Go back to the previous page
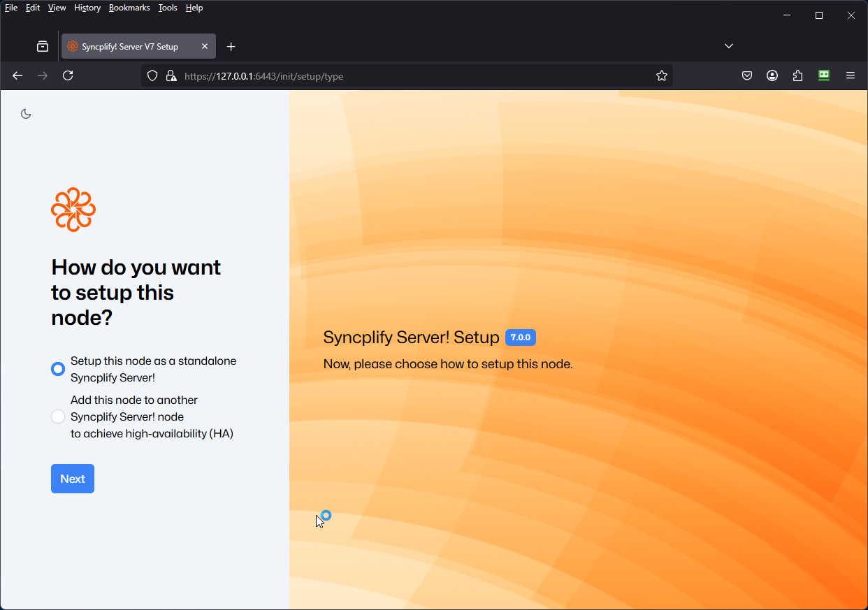Viewport: 868px width, 610px height. click(x=17, y=75)
